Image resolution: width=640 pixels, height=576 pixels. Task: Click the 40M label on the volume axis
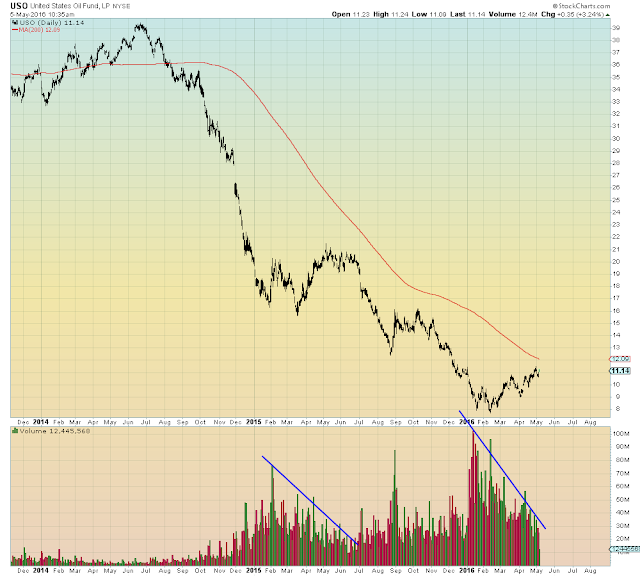click(622, 513)
